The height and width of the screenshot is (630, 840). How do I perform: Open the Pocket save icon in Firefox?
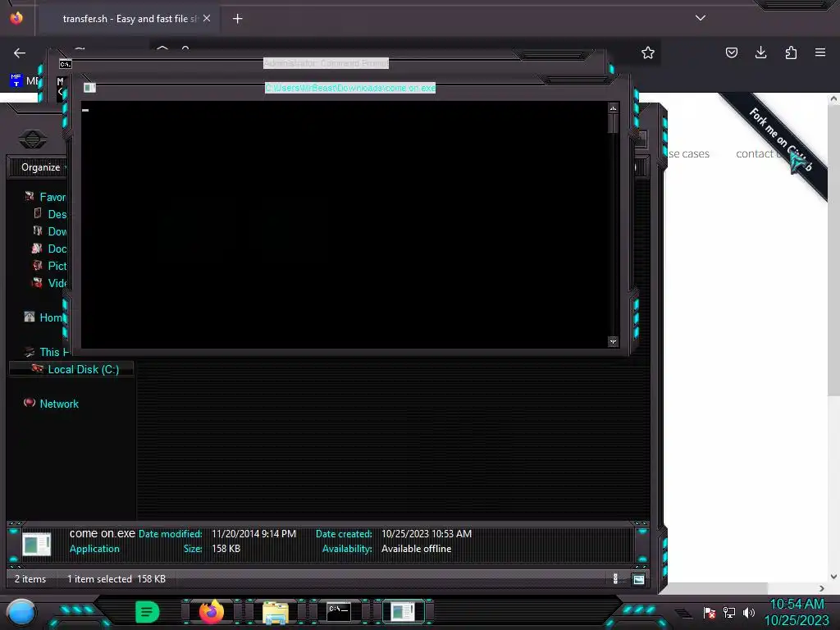tap(731, 52)
